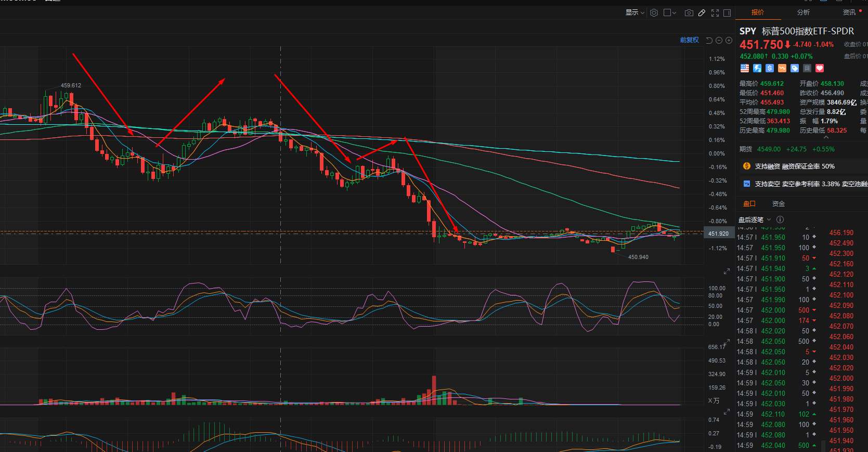This screenshot has width=868, height=452.
Task: Open info icon next to 盘后逐笔
Action: [x=780, y=219]
